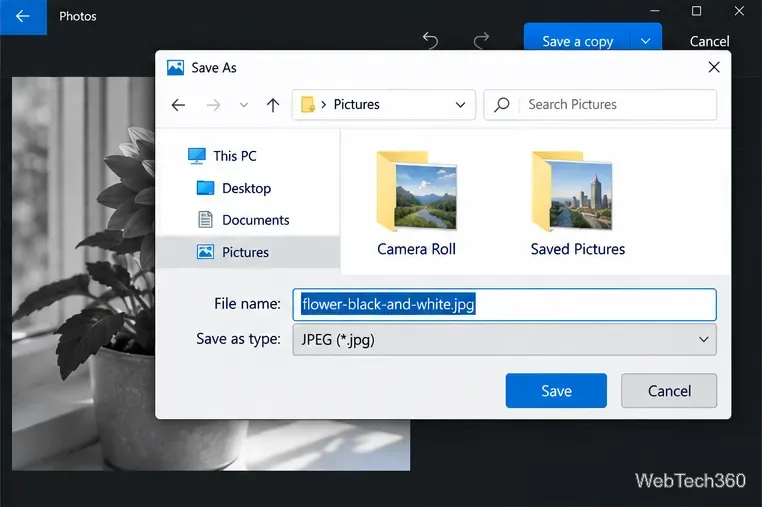
Task: Cancel editing in Photos toolbar
Action: point(709,41)
